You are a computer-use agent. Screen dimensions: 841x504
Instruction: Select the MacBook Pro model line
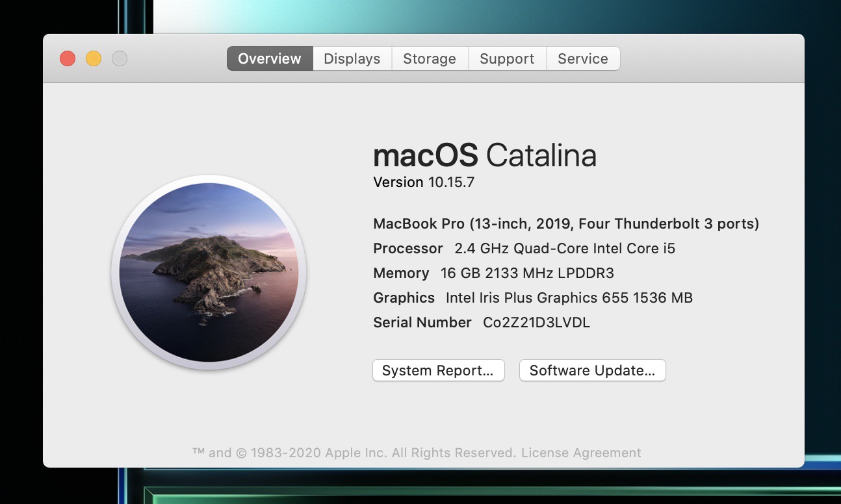pyautogui.click(x=566, y=224)
